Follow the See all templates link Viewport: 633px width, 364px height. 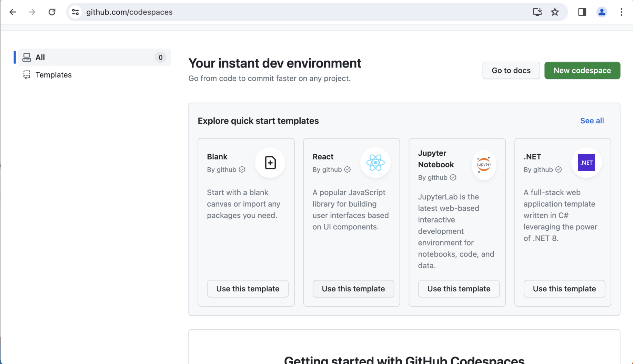tap(592, 121)
